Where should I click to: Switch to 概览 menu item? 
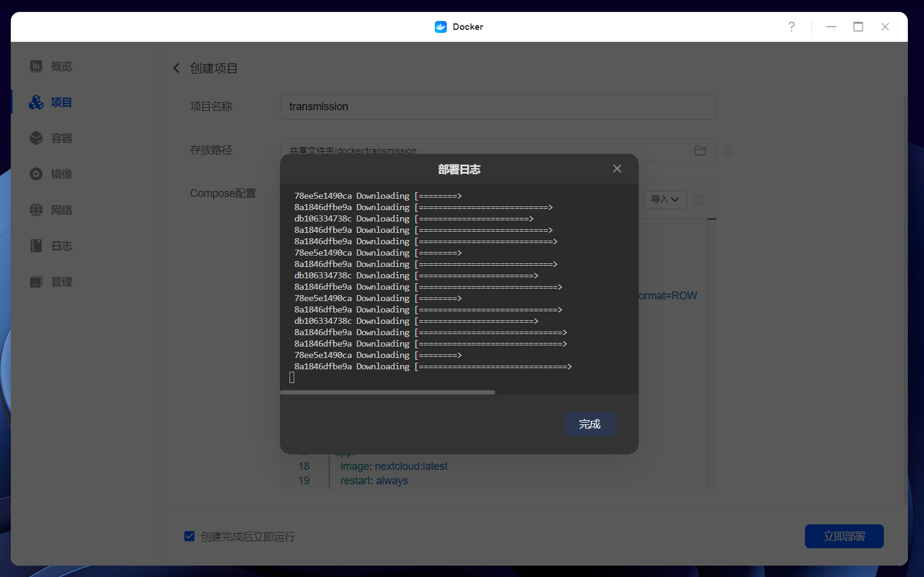click(x=62, y=66)
